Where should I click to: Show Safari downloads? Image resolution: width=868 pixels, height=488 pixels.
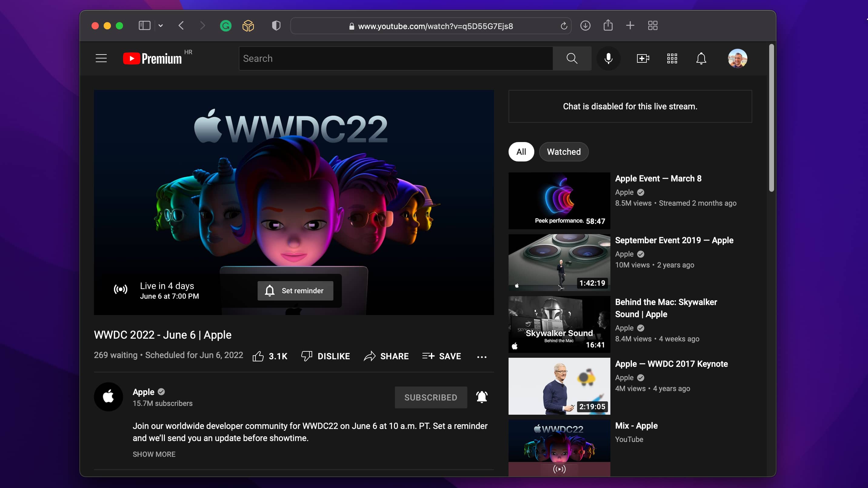pyautogui.click(x=585, y=25)
